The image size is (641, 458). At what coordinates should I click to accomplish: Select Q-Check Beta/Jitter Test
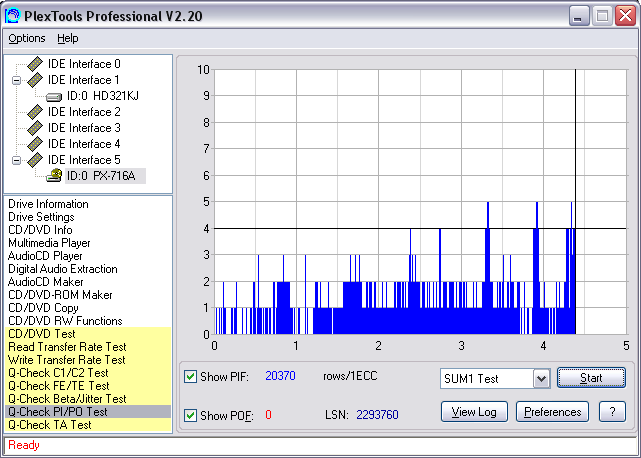tap(88, 399)
